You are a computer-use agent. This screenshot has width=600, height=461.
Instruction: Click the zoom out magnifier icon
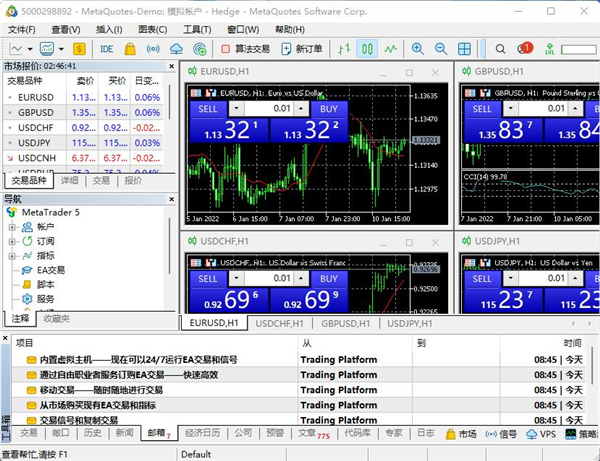click(441, 48)
